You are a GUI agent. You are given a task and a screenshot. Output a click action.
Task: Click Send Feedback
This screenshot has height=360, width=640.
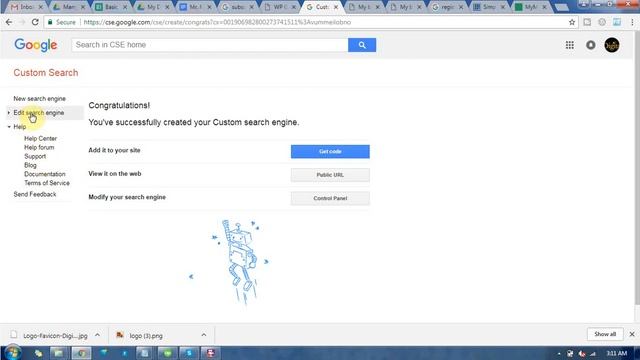pyautogui.click(x=35, y=194)
